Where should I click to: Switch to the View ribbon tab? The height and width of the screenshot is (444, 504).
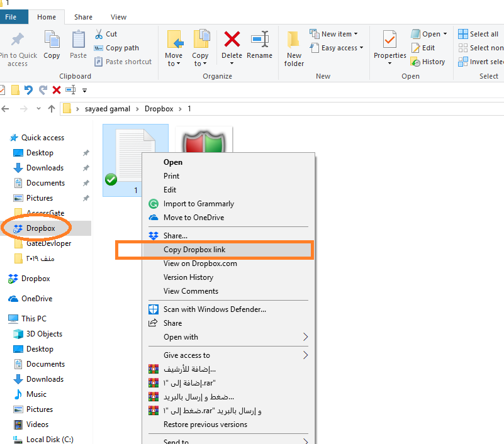pos(118,17)
